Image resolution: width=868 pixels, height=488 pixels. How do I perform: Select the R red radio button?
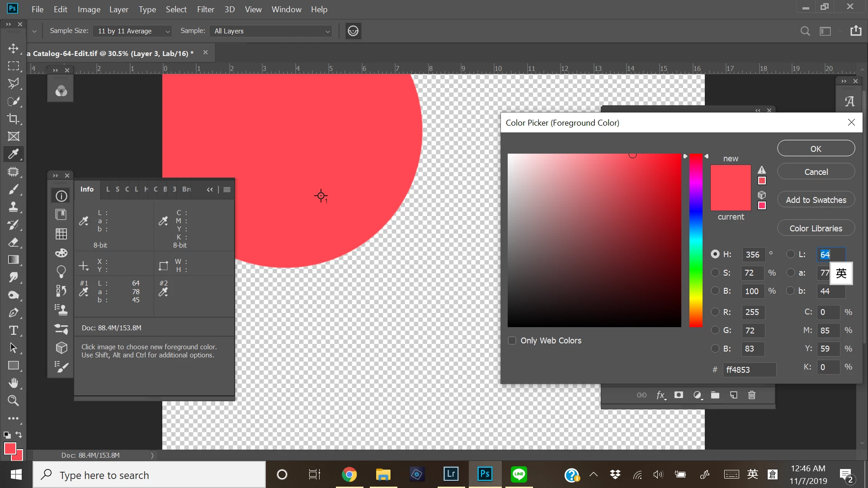pos(715,312)
